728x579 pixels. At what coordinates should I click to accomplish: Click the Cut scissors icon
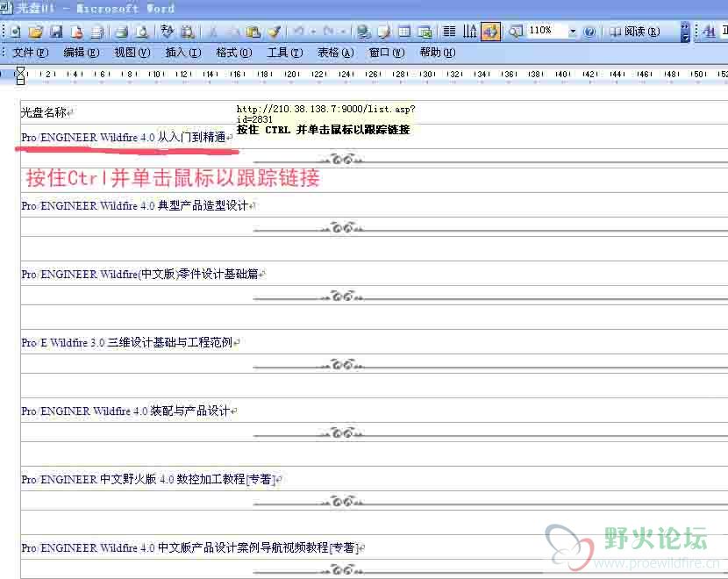click(213, 32)
